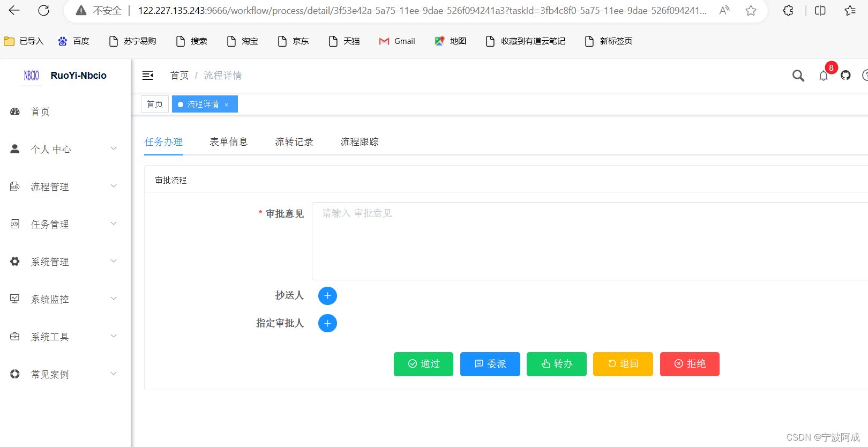The image size is (868, 447).
Task: Open the 新标签页 bookmark
Action: pos(609,41)
